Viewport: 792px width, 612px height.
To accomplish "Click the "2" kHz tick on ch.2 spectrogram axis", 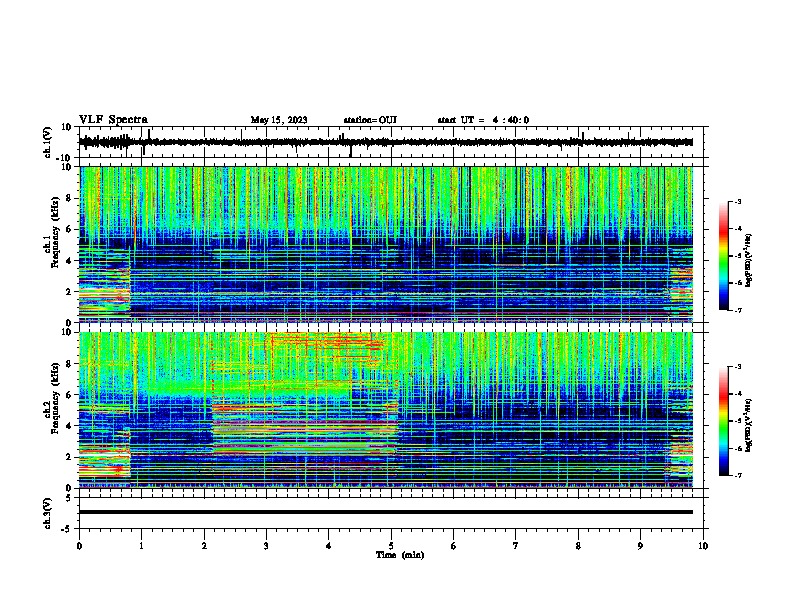I will coord(69,457).
